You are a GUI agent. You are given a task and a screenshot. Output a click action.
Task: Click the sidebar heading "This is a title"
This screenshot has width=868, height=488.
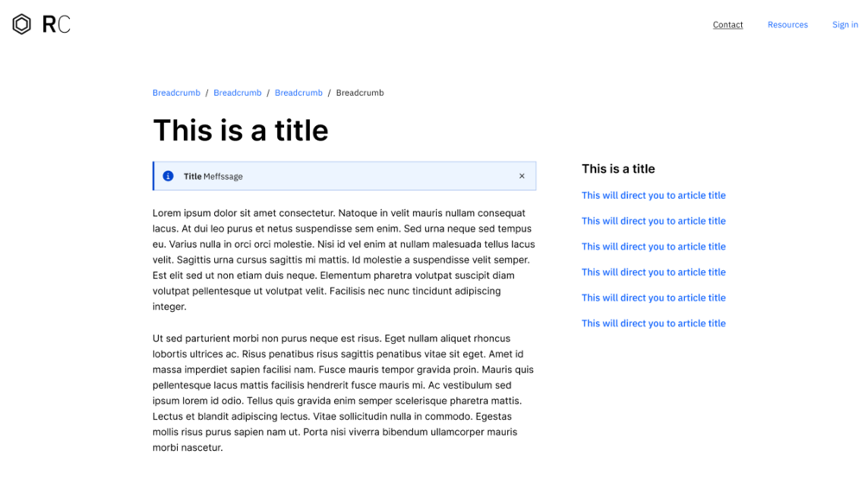pyautogui.click(x=618, y=168)
